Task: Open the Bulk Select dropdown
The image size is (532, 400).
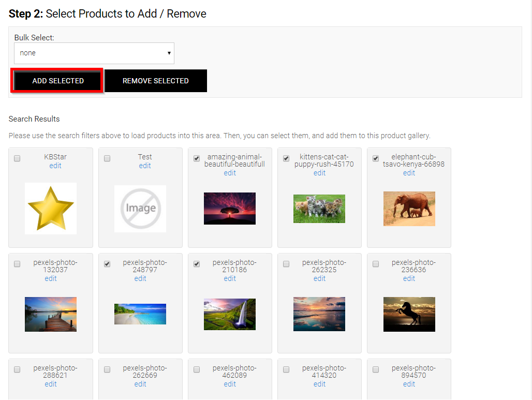Action: 94,53
